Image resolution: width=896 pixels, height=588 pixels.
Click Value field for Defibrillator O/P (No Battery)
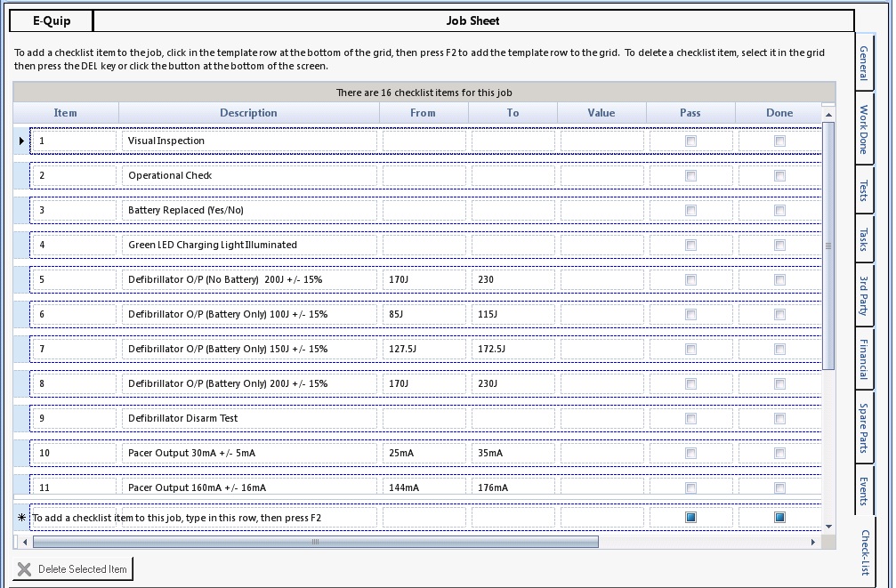point(601,280)
